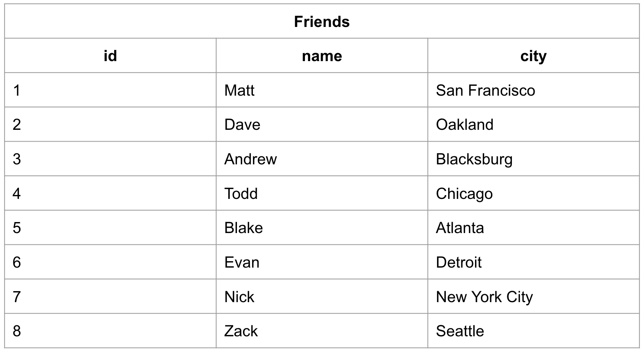Select the city column header
644x353 pixels.
click(533, 56)
